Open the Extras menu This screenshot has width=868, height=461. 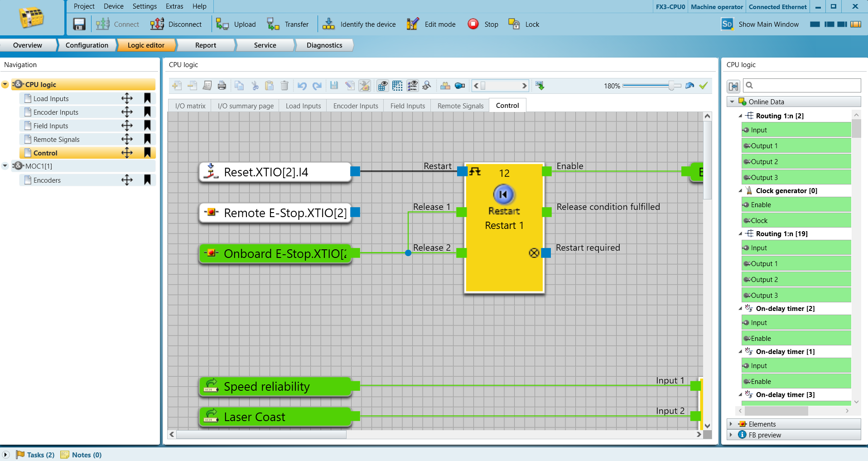point(174,6)
